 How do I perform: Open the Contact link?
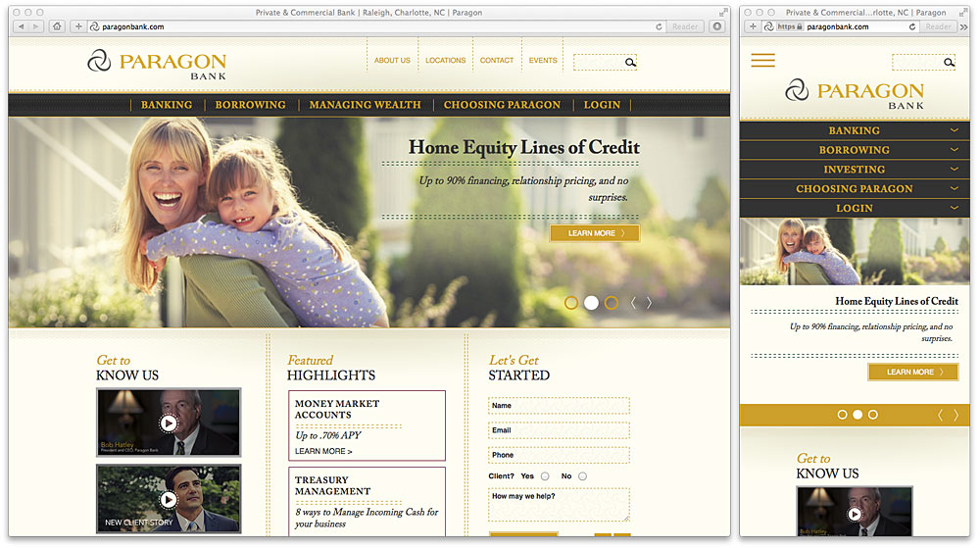pos(496,61)
